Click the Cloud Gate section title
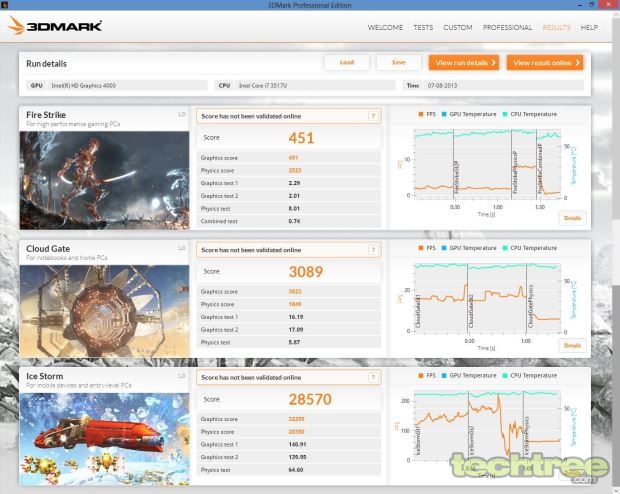 [48, 249]
